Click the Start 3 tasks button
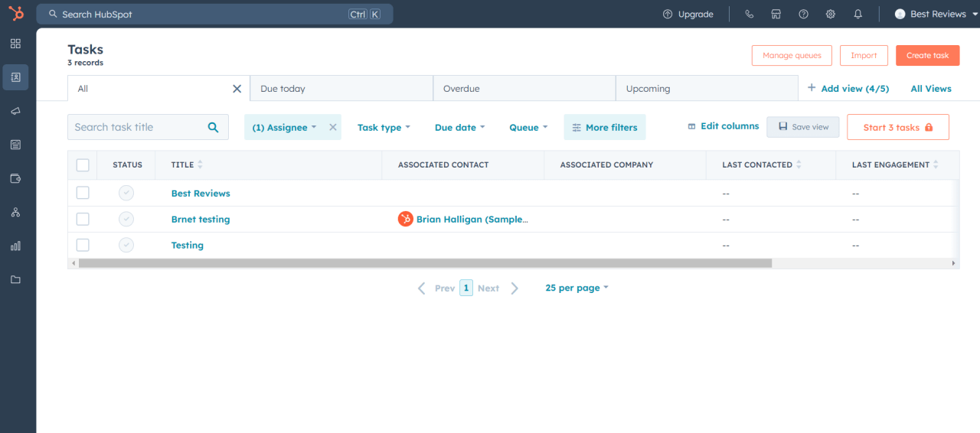980x433 pixels. (898, 127)
